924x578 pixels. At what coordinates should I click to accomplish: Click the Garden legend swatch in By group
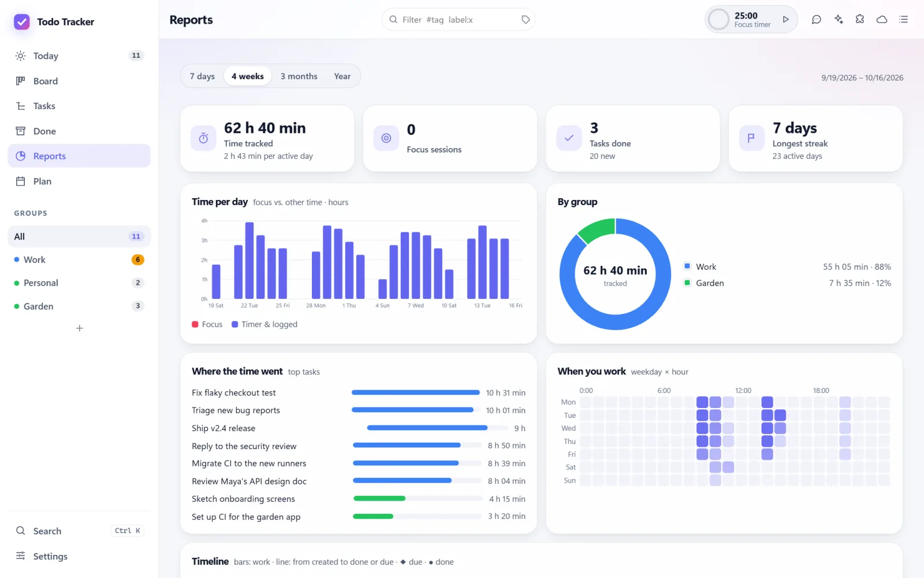tap(687, 283)
